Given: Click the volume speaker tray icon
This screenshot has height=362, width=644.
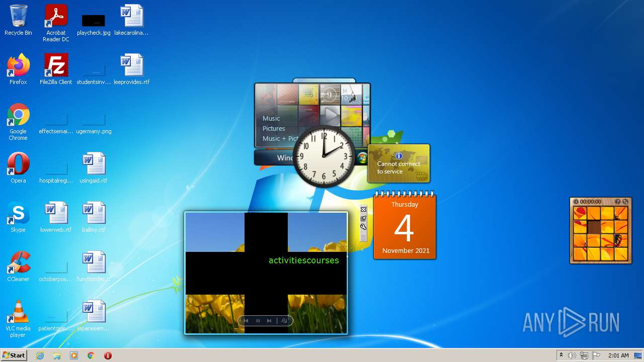Looking at the screenshot, I should point(572,355).
